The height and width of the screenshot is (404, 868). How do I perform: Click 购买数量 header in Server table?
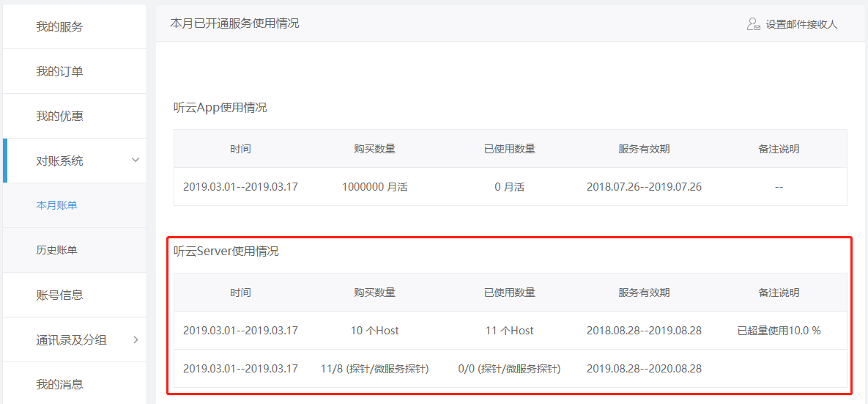375,293
